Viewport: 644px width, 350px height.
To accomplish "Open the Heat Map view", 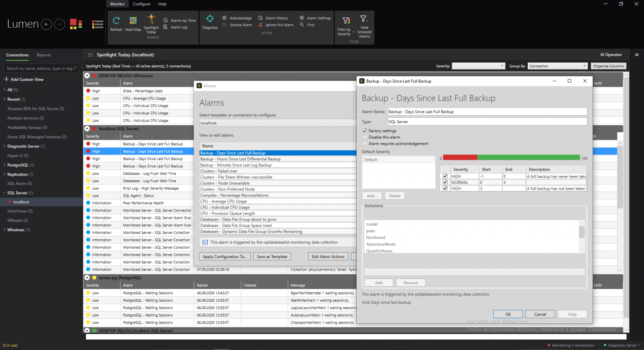I will tap(133, 24).
